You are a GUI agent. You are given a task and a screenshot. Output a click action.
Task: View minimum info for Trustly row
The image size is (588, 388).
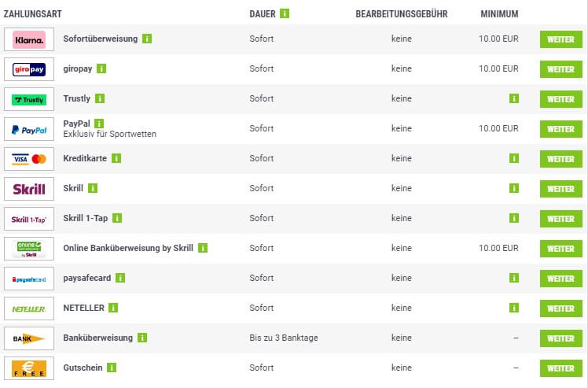514,98
